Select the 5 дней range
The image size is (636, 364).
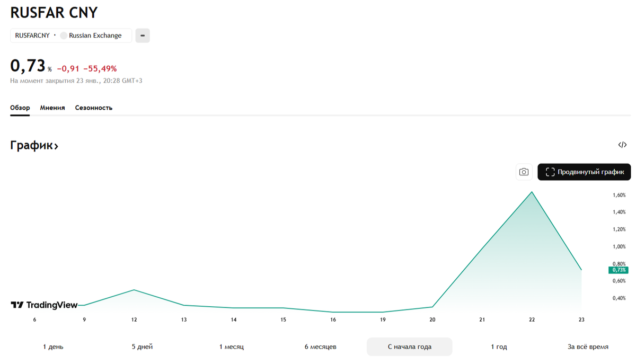click(142, 347)
